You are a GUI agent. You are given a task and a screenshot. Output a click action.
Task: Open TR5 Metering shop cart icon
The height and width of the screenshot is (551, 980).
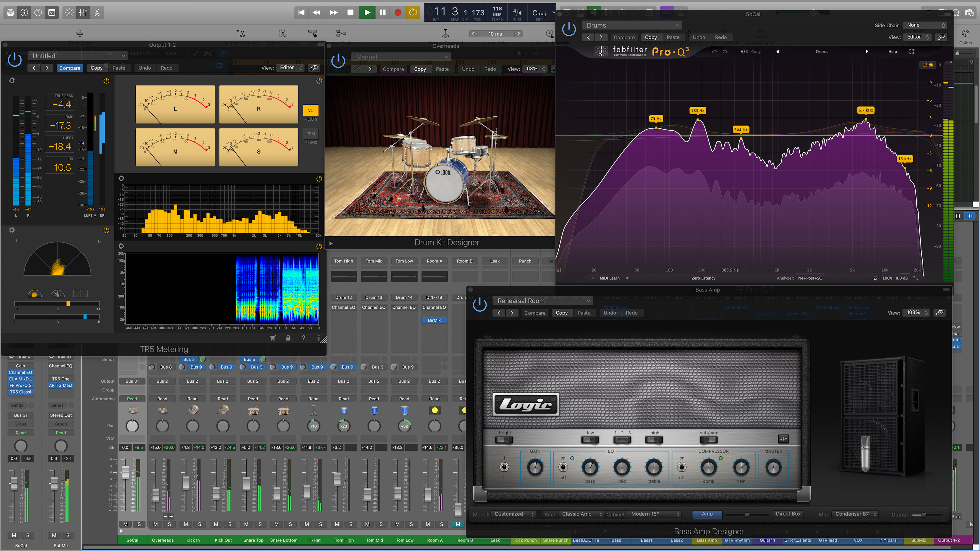tap(273, 338)
